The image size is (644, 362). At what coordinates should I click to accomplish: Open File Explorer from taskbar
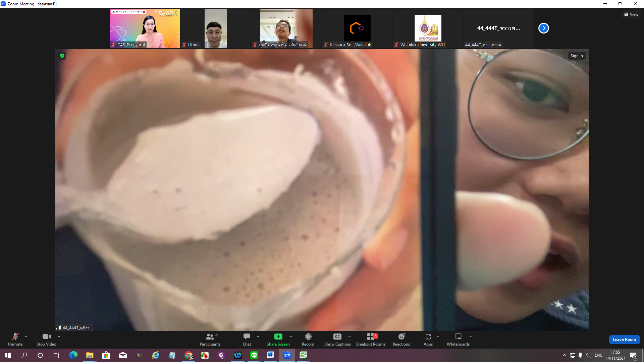[x=90, y=355]
